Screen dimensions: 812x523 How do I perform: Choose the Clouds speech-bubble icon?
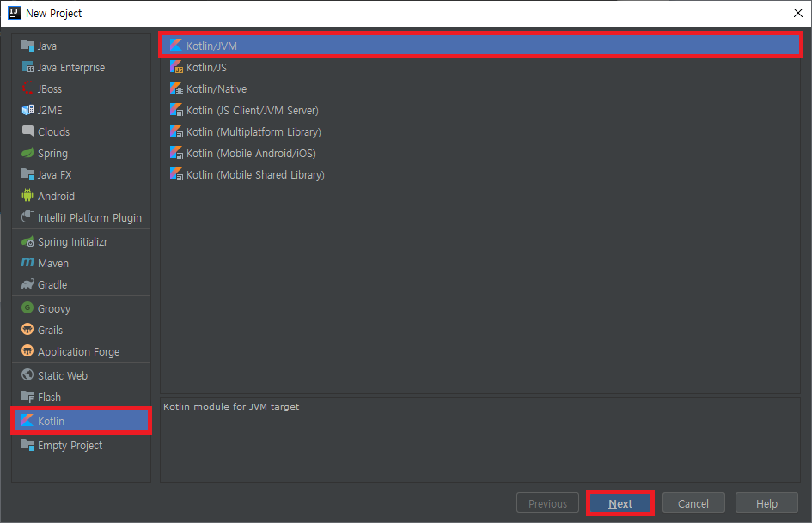[x=27, y=131]
